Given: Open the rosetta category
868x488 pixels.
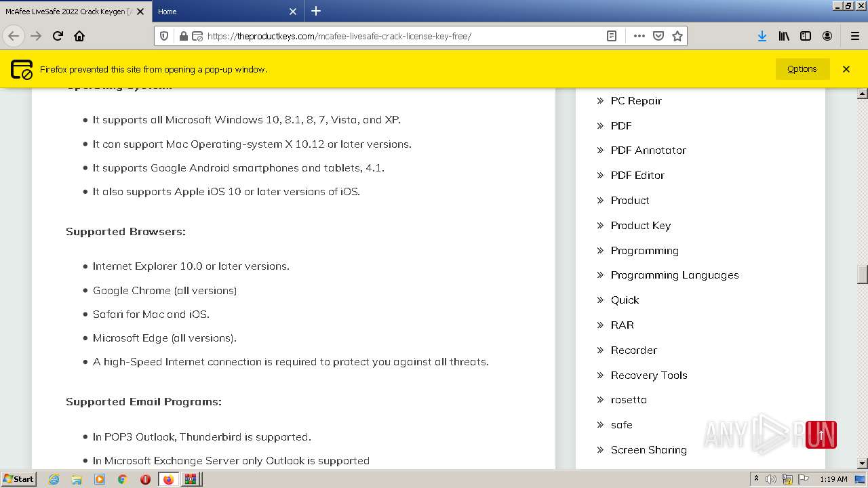Looking at the screenshot, I should pos(629,400).
